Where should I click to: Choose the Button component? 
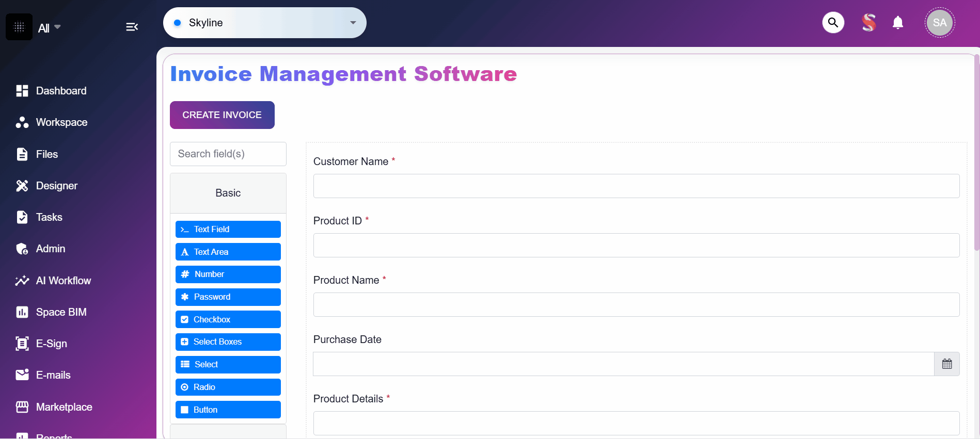(x=228, y=410)
